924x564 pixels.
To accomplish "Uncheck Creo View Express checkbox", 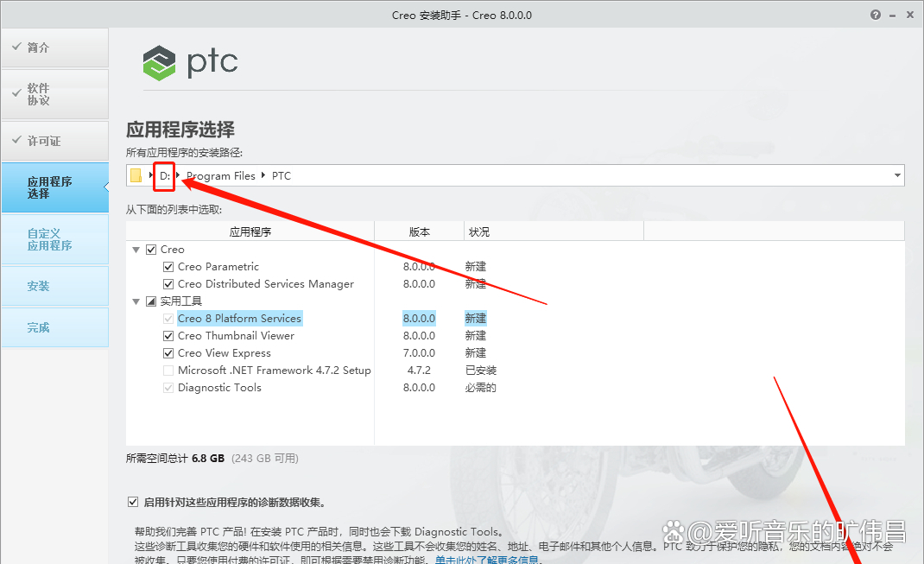I will [168, 353].
